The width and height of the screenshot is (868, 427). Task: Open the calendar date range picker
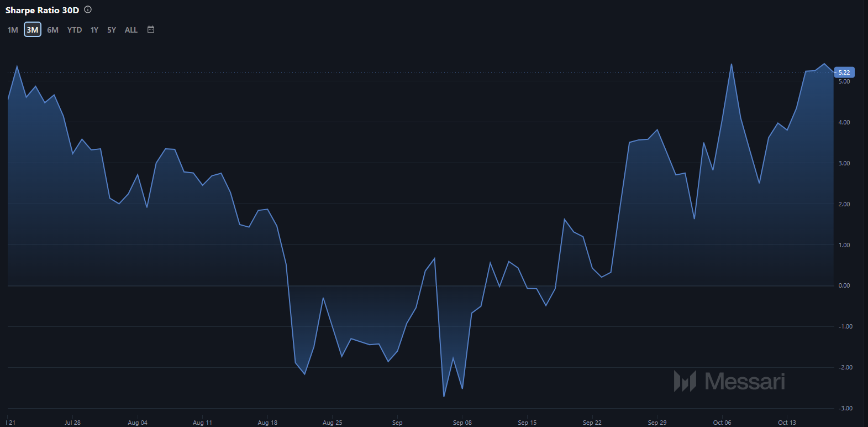pyautogui.click(x=151, y=29)
